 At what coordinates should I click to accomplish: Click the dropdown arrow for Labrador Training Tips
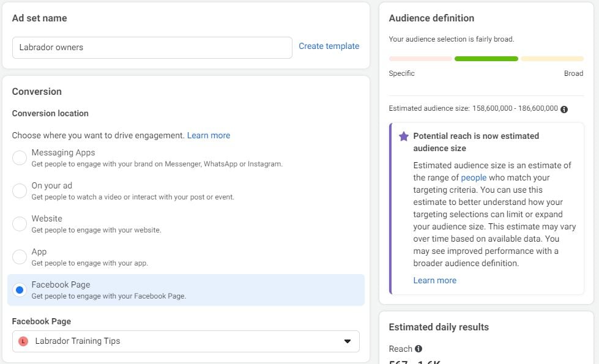347,341
